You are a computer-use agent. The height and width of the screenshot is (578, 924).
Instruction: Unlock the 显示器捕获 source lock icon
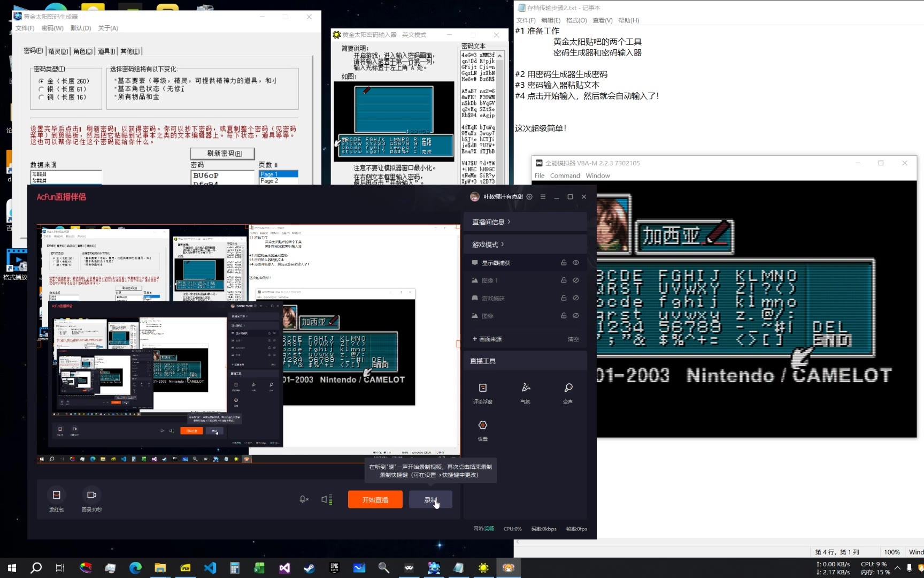click(564, 263)
